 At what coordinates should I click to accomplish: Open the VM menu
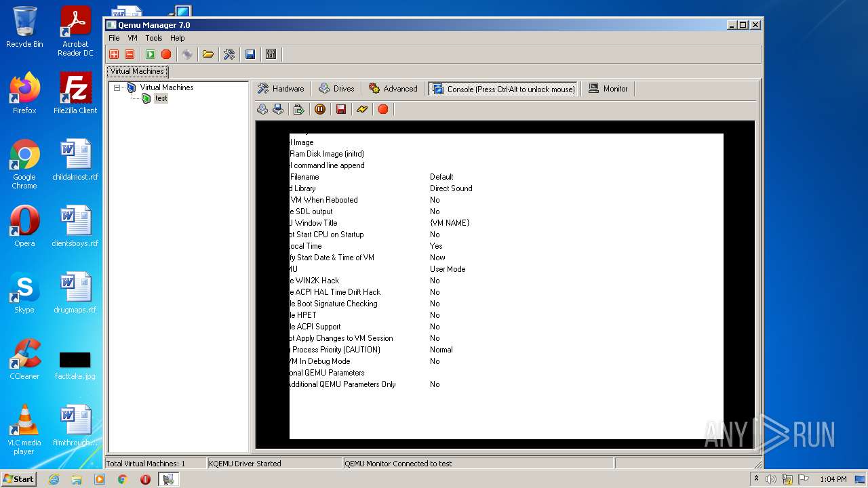[x=132, y=38]
